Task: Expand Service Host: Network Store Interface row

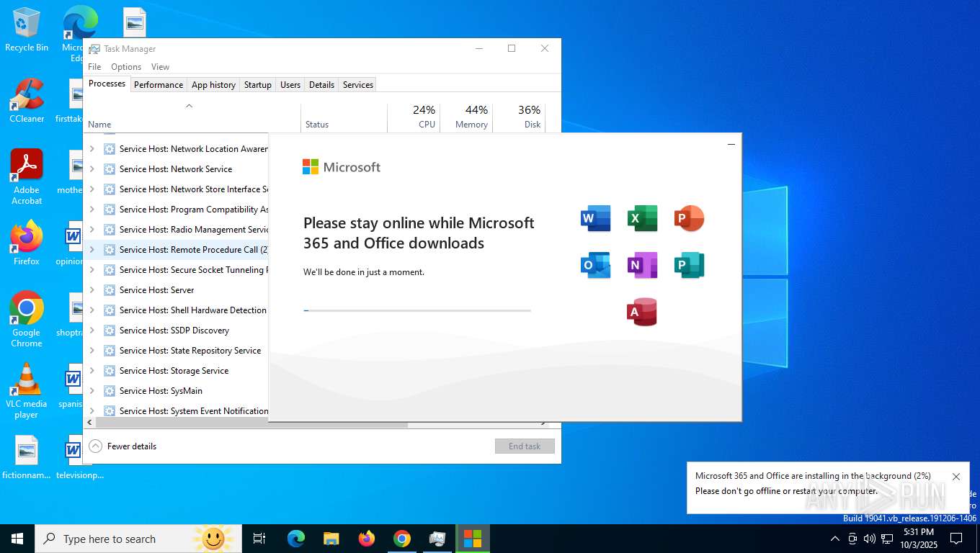Action: tap(92, 189)
